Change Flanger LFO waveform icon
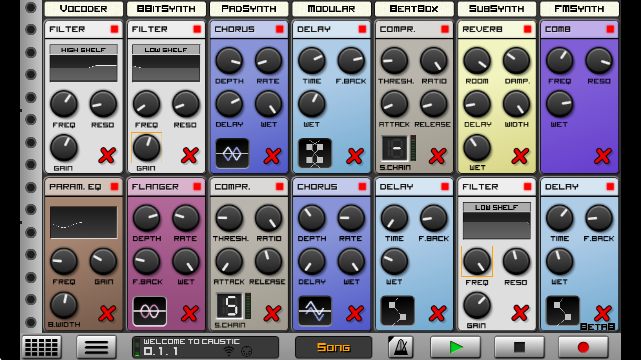 point(150,311)
